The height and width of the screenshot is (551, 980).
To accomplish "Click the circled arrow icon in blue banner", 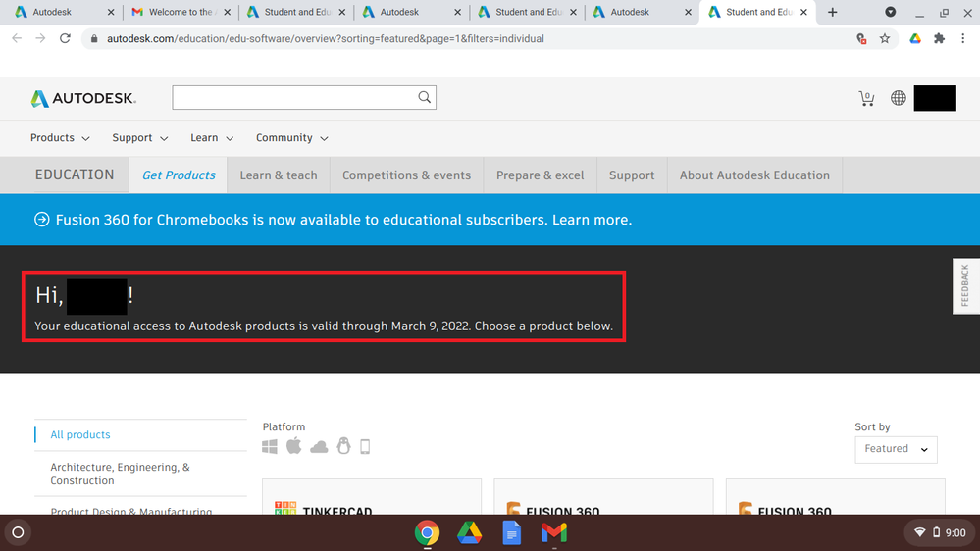I will click(42, 220).
